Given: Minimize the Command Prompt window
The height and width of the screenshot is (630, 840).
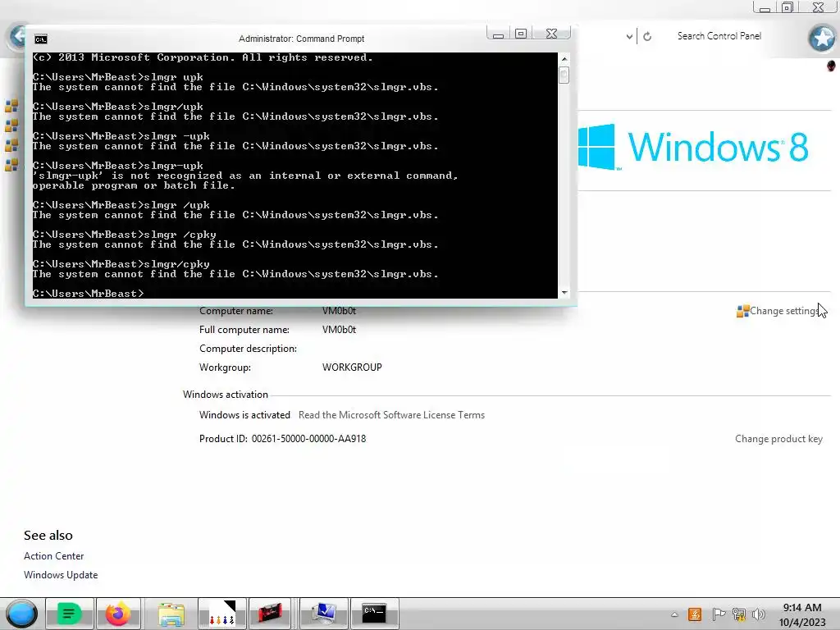Looking at the screenshot, I should [498, 34].
